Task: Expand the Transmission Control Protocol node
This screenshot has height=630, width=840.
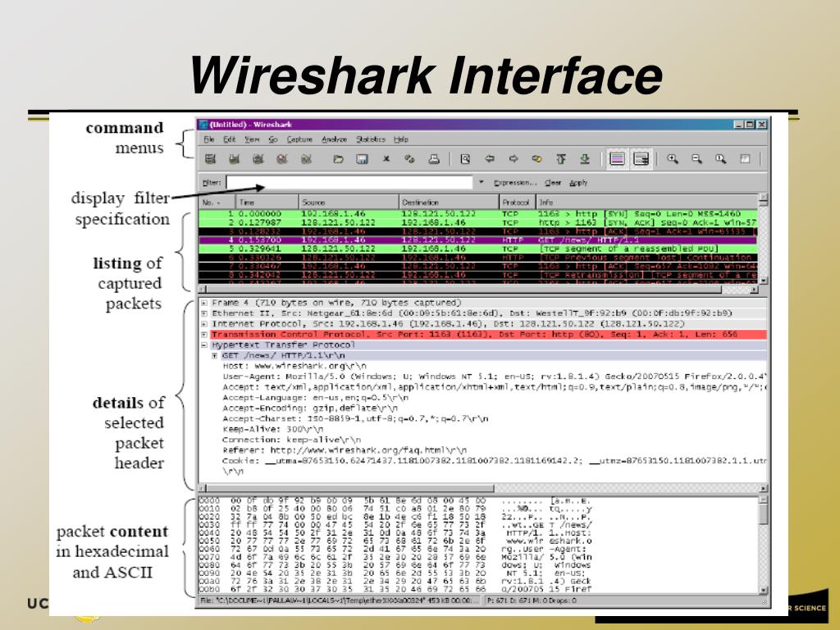Action: click(204, 335)
